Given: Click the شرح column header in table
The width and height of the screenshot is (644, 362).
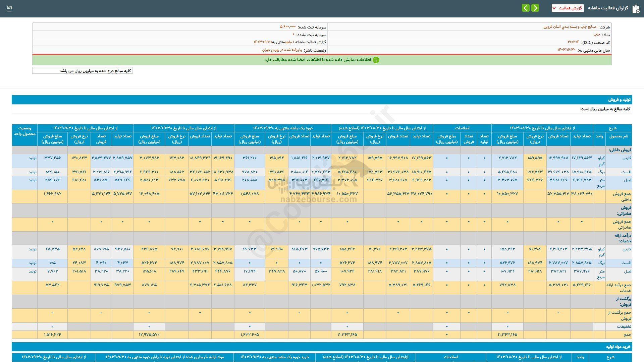Looking at the screenshot, I should tap(612, 128).
